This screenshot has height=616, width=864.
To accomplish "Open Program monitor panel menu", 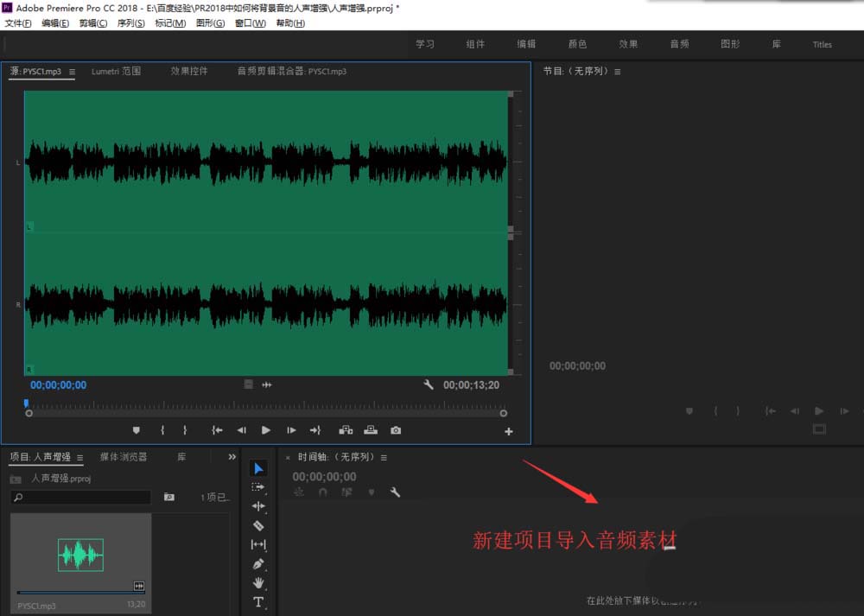I will pyautogui.click(x=618, y=72).
